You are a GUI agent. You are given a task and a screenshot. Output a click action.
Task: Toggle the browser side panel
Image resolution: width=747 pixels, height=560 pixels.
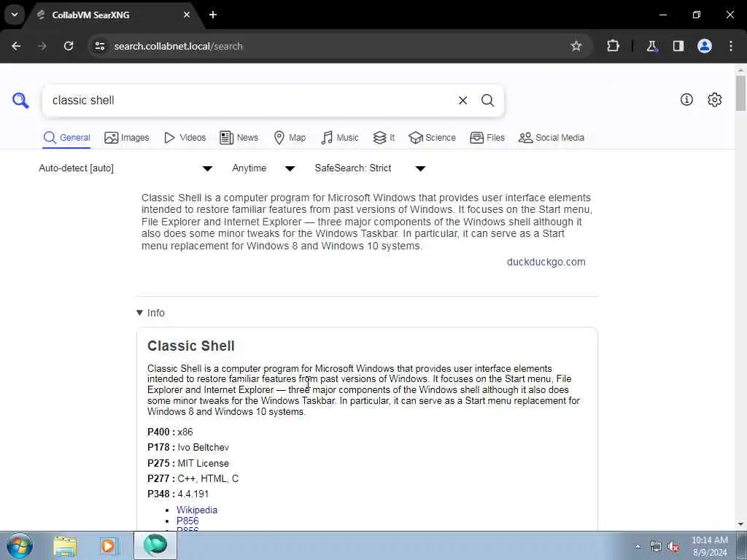point(678,46)
